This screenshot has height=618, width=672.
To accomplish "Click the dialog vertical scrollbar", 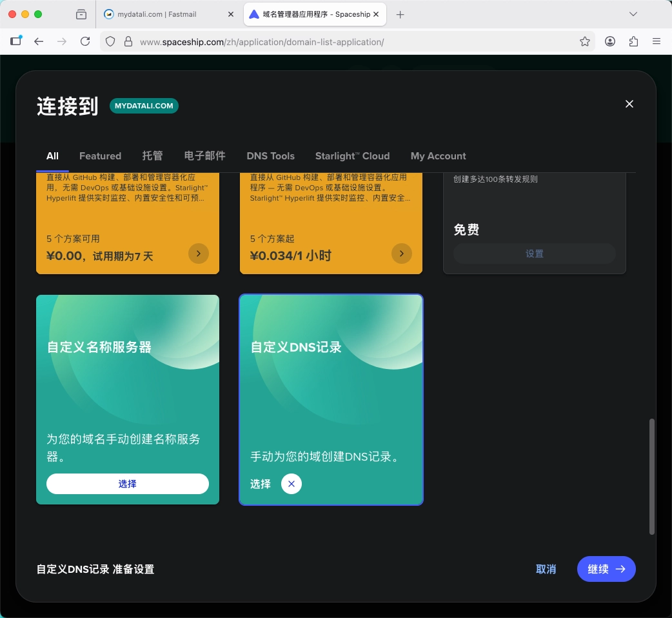I will [x=651, y=476].
